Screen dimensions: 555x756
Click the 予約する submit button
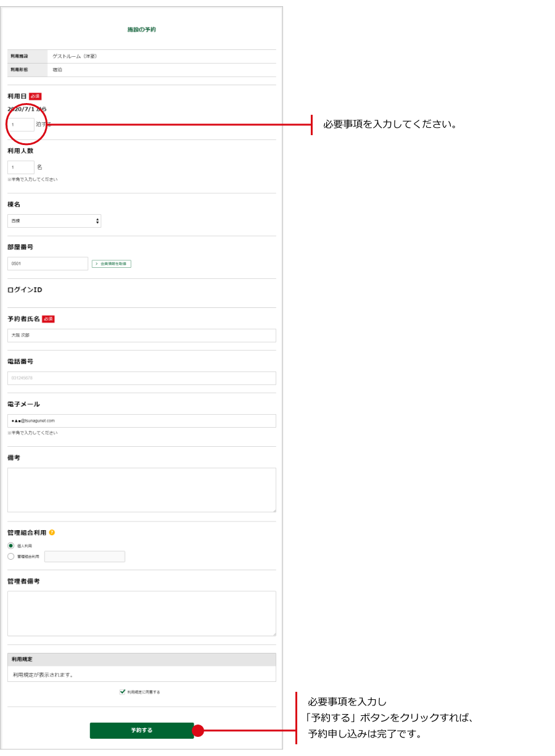tap(141, 730)
